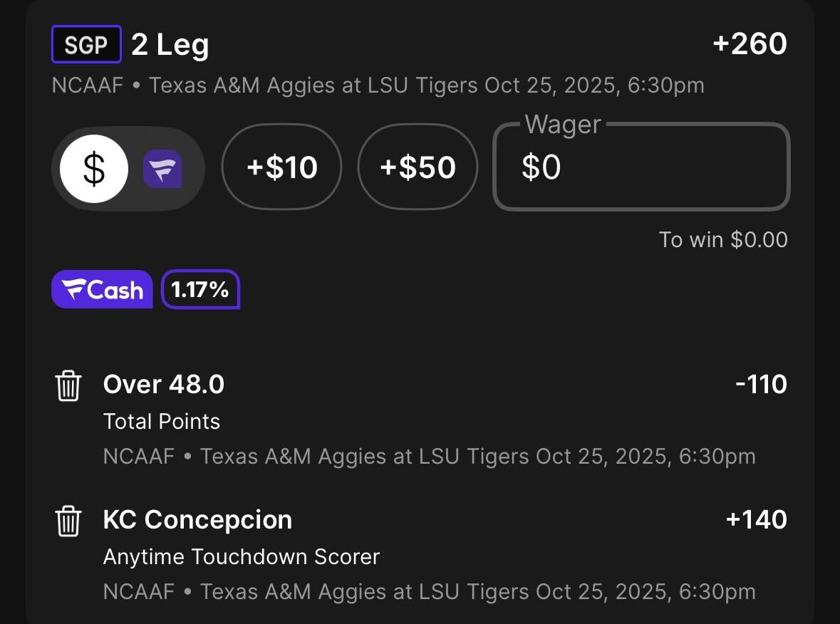Tap the -110 odds value
Viewport: 840px width, 624px height.
click(x=761, y=385)
